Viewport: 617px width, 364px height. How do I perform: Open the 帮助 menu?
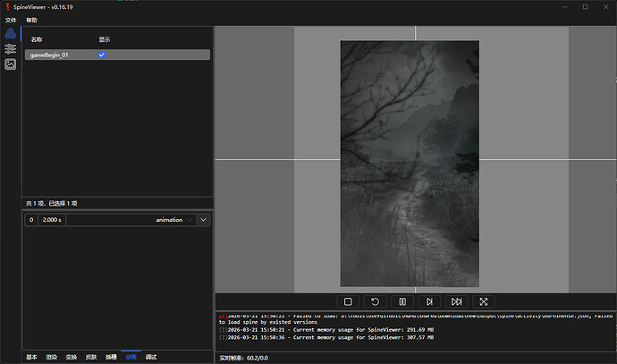(x=32, y=19)
